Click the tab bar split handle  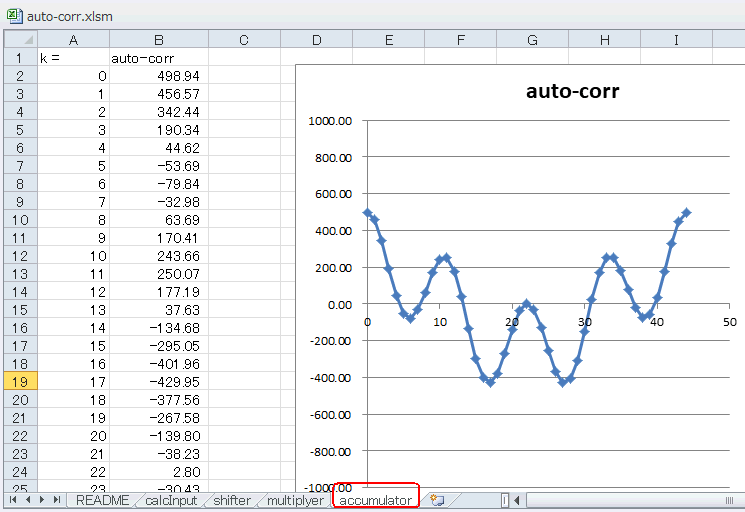(505, 500)
